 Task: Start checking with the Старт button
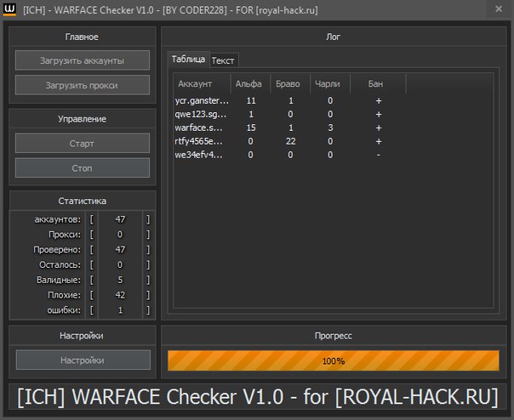[83, 143]
